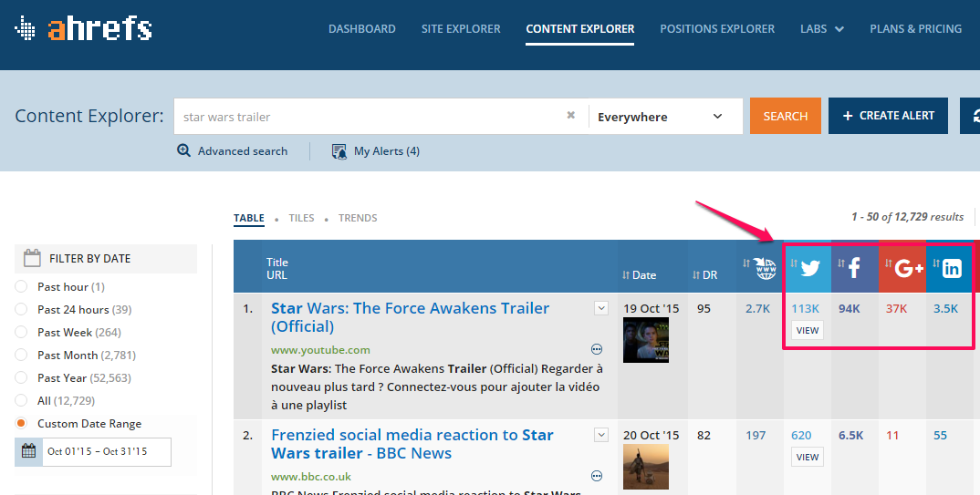Image resolution: width=980 pixels, height=495 pixels.
Task: Open Positions Explorer
Action: [717, 28]
